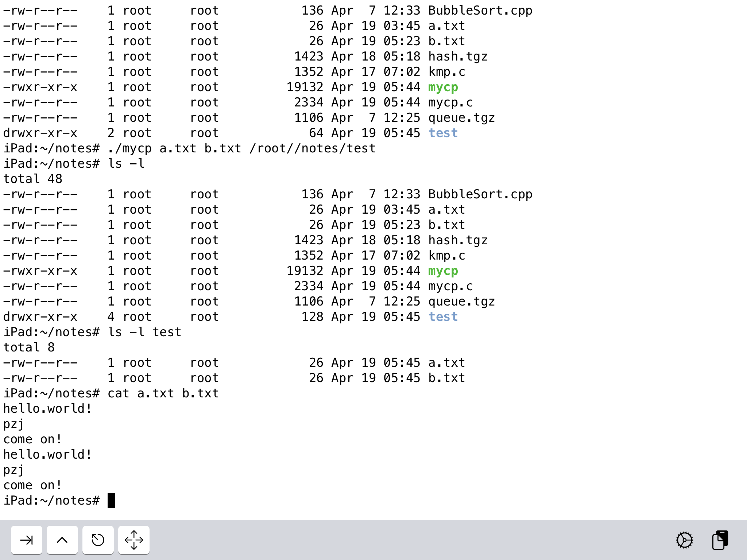Click the blue test directory in top listing
Image resolution: width=747 pixels, height=560 pixels.
point(443,133)
